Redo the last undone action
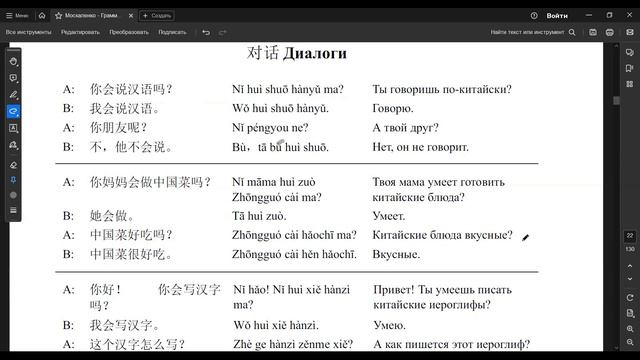 pos(222,32)
